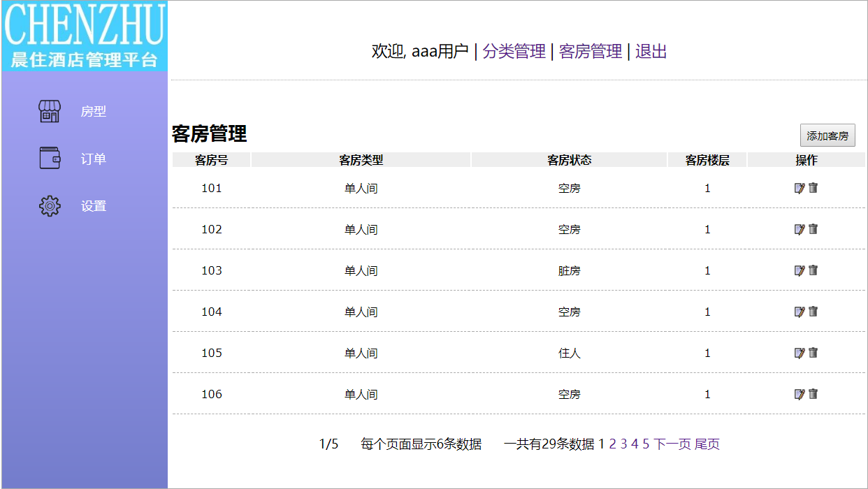Select room number 106 cell

212,394
